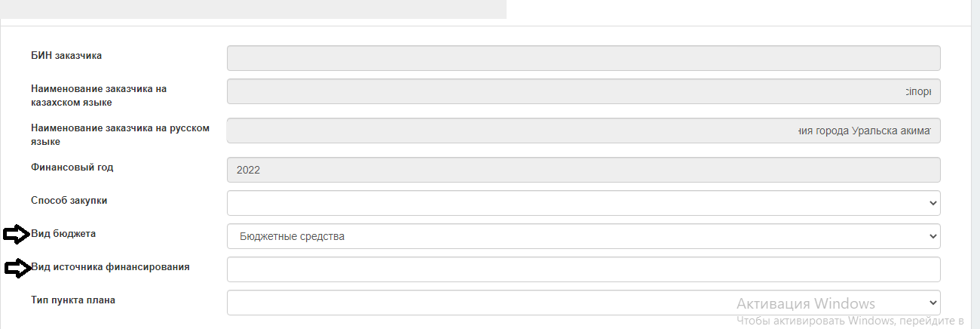Select the field containing города Уральска
This screenshot has width=980, height=329.
click(x=583, y=131)
